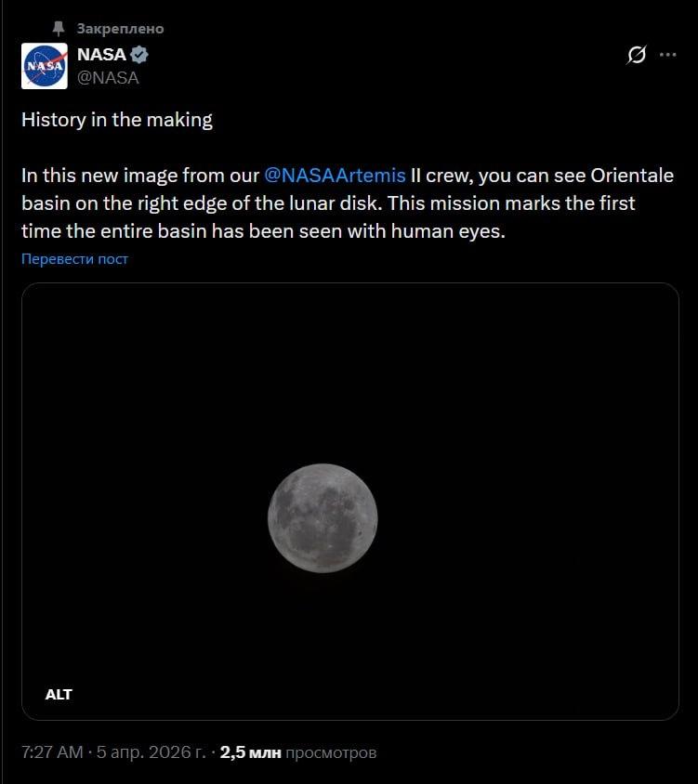Image resolution: width=698 pixels, height=784 pixels.
Task: Click the 7:27 AM timestamp
Action: coord(53,752)
